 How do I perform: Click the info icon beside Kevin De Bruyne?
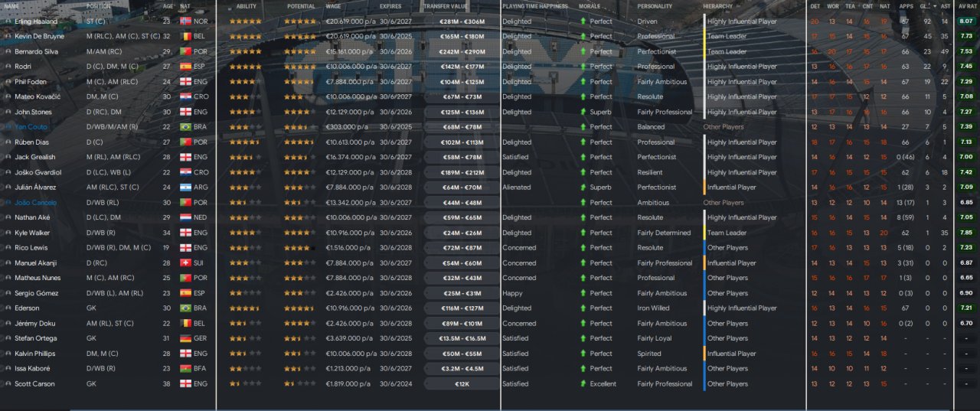pos(8,36)
